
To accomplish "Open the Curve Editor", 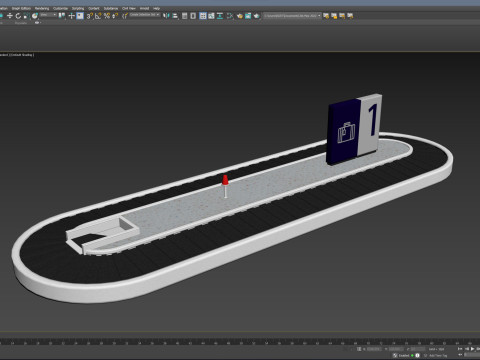I will click(211, 16).
